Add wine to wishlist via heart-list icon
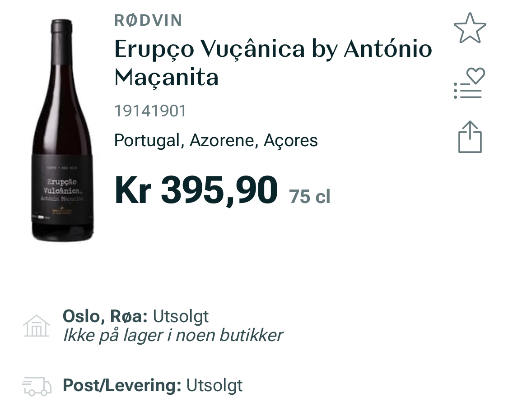 click(x=469, y=83)
